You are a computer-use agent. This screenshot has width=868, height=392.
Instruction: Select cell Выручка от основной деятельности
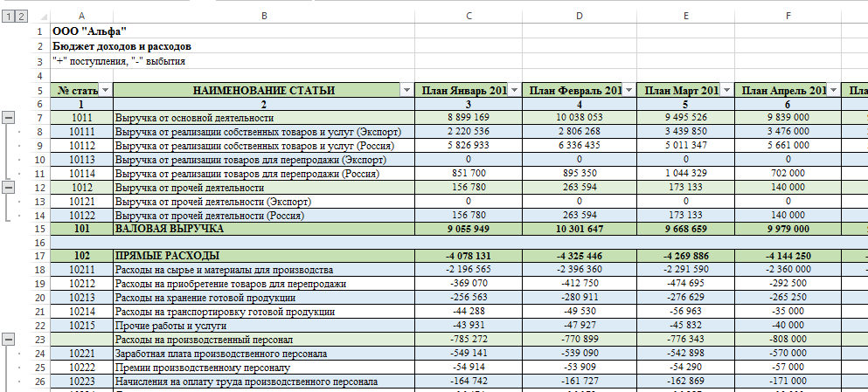coord(264,118)
